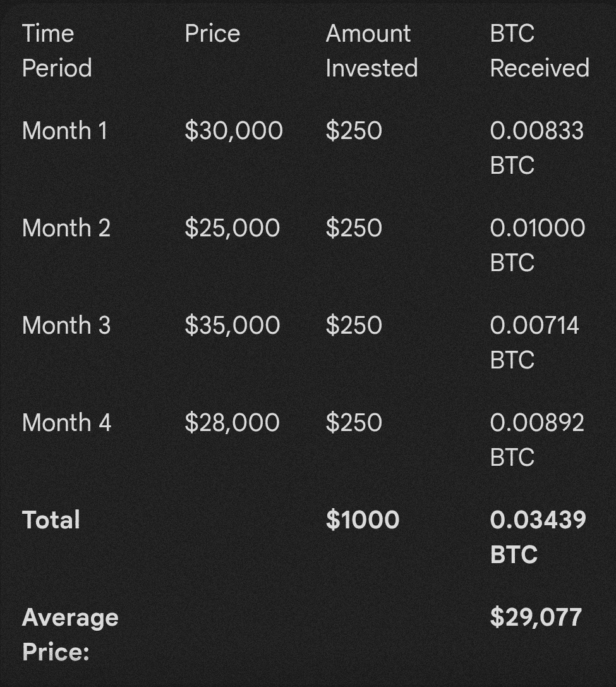Click the Total row label
This screenshot has height=687, width=616.
point(51,520)
